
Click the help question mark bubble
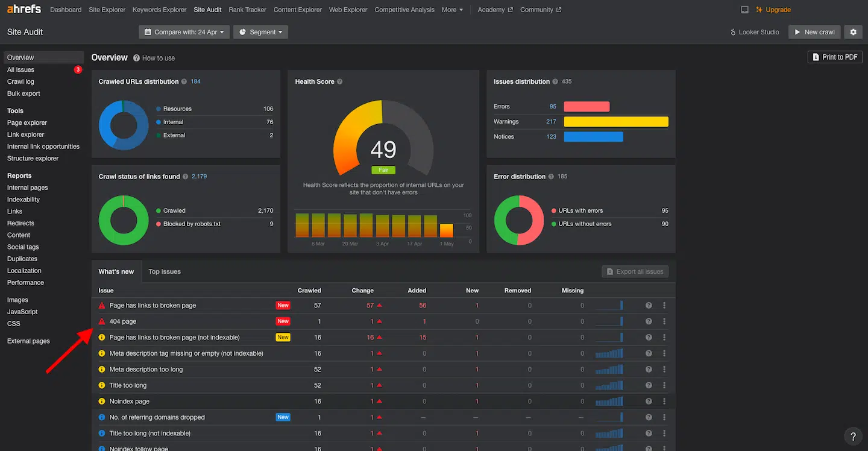[853, 437]
